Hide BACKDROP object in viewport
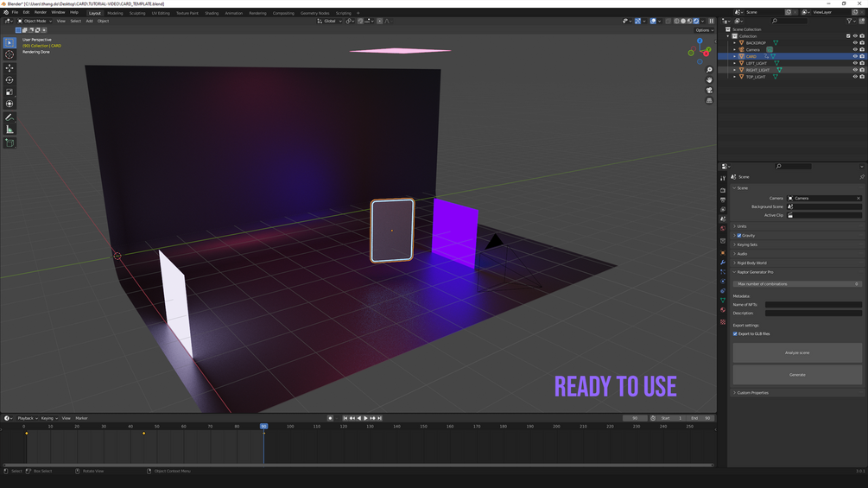Viewport: 868px width, 488px height. click(855, 42)
